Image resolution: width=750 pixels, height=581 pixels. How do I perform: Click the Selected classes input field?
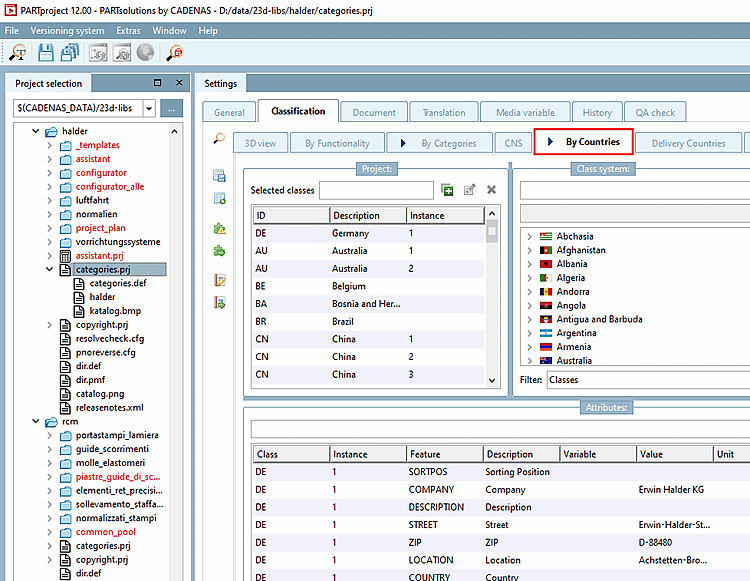pos(376,190)
